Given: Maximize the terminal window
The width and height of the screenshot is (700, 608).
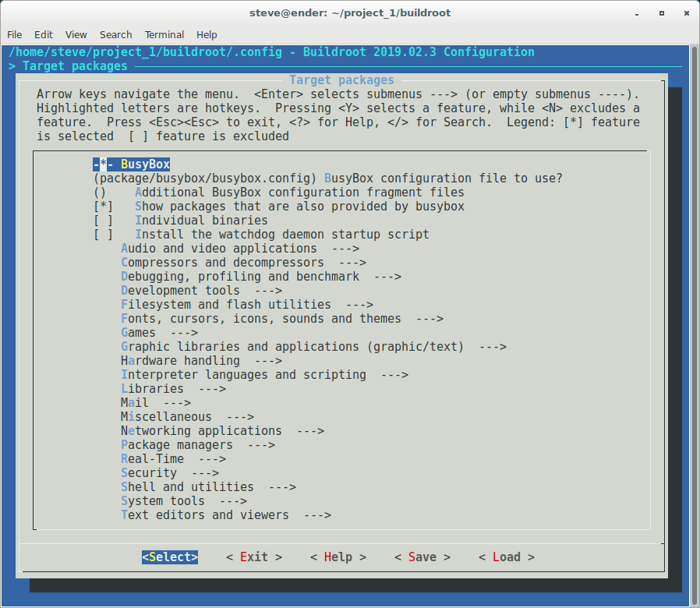Looking at the screenshot, I should (x=662, y=12).
